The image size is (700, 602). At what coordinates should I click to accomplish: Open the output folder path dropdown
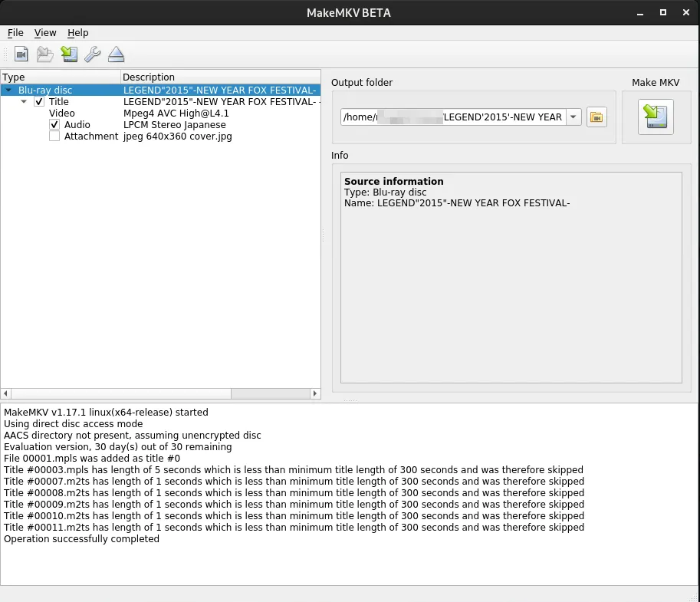coord(573,117)
